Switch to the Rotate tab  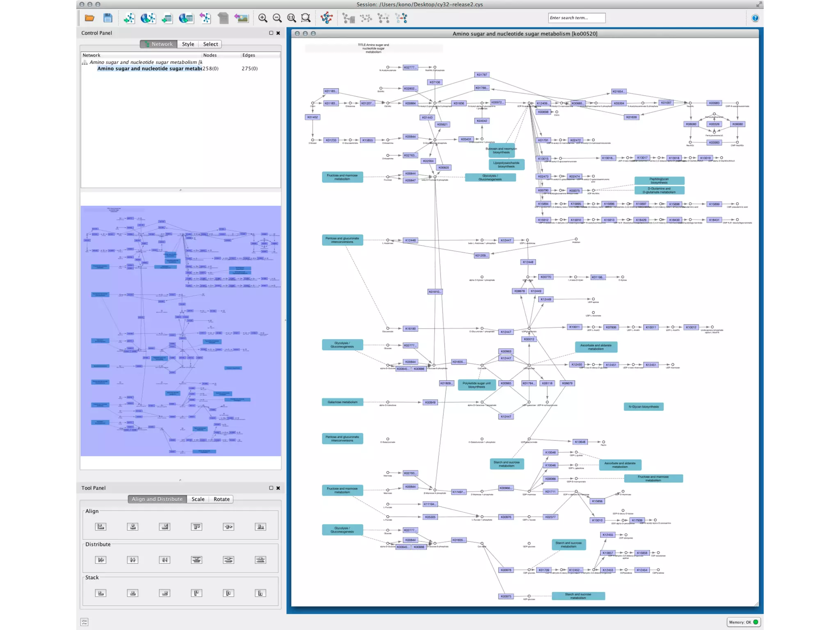click(x=221, y=499)
